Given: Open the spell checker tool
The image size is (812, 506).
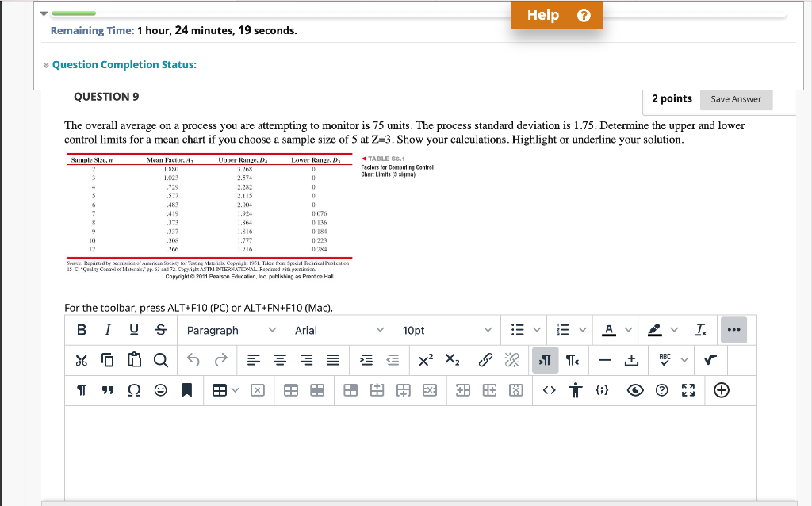Looking at the screenshot, I should click(666, 360).
